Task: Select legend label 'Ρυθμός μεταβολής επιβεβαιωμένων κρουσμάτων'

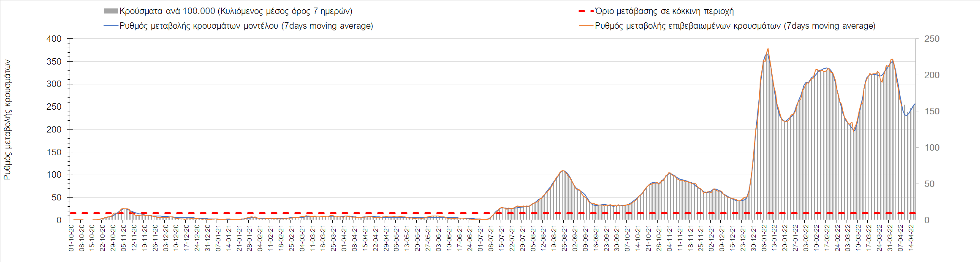Action: point(735,26)
